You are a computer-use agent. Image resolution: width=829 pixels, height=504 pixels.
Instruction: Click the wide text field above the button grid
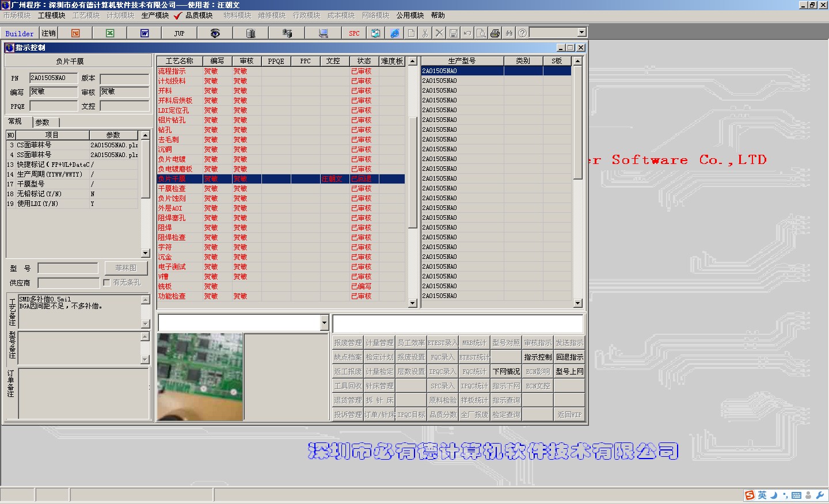tap(458, 323)
